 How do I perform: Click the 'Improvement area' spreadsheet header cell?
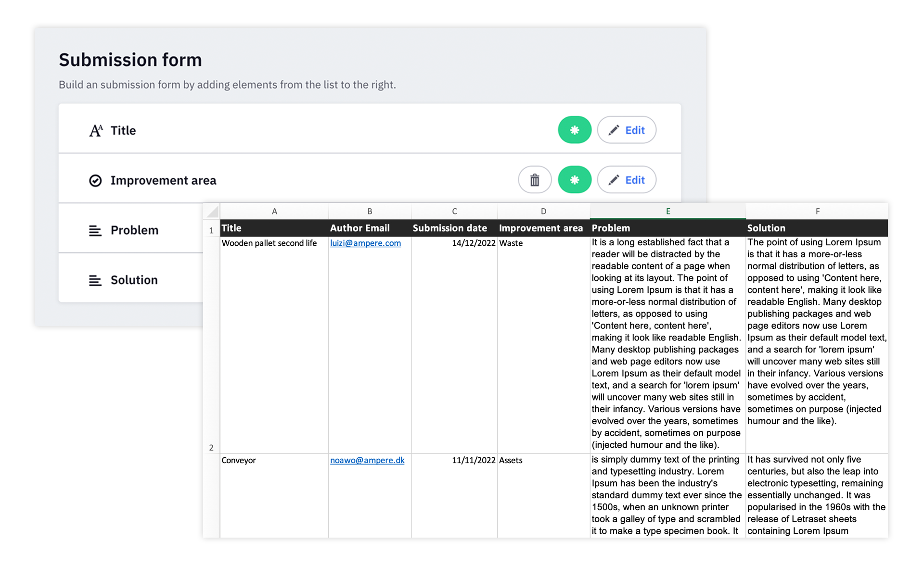pos(543,228)
